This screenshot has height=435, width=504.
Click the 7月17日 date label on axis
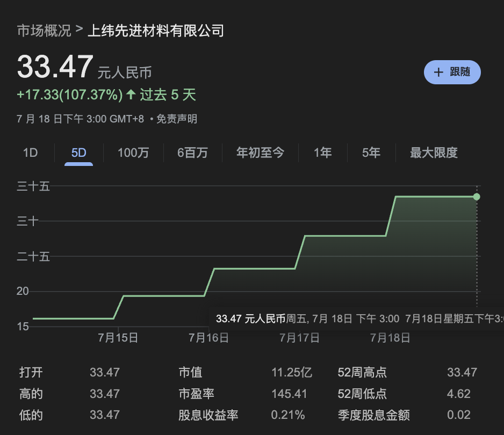[x=300, y=338]
